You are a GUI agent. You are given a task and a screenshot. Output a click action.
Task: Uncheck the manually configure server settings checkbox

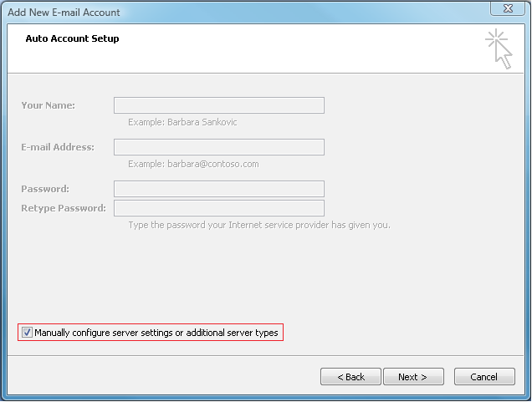(27, 333)
